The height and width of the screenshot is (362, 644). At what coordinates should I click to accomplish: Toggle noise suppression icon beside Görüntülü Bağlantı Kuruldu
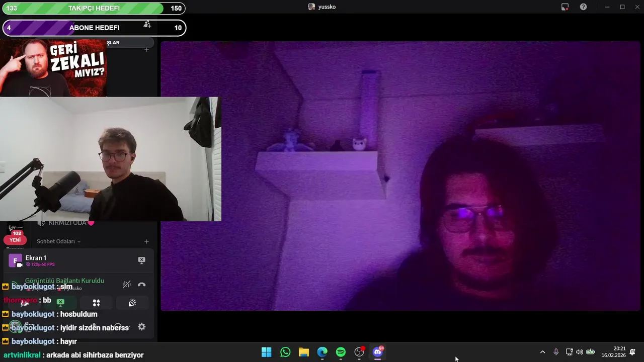126,285
